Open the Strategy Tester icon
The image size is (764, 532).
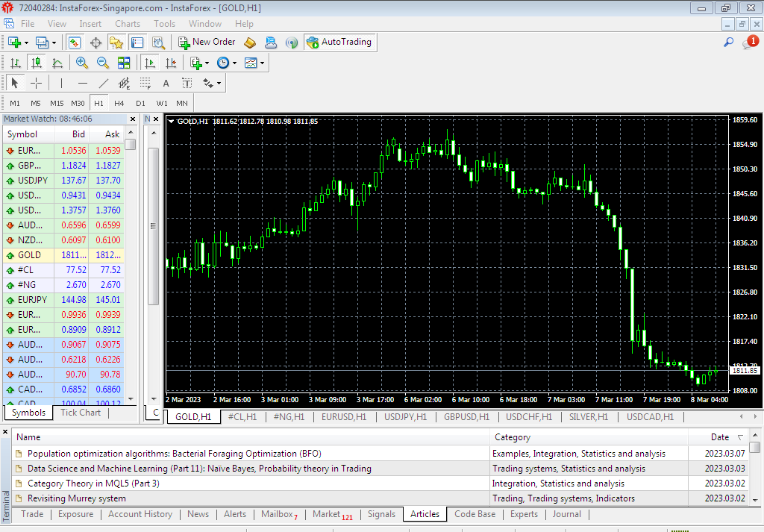(x=158, y=43)
